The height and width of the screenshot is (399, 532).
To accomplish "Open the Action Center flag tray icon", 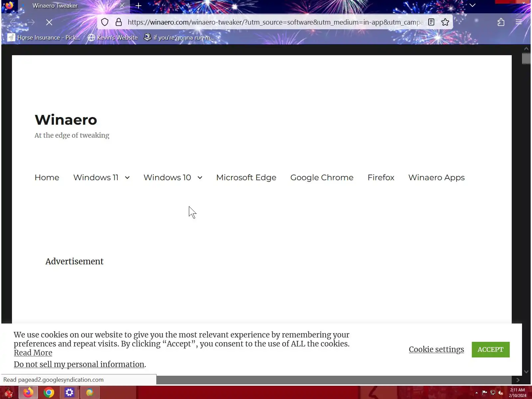I will 484,393.
